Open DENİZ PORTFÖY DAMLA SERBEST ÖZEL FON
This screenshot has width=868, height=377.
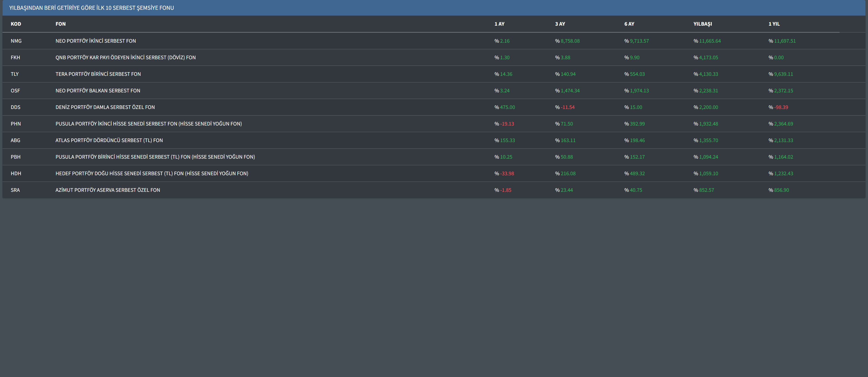coord(105,107)
